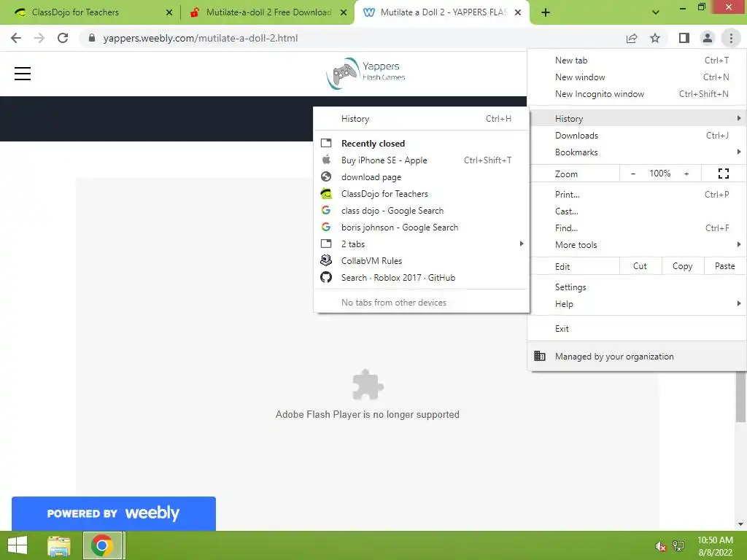Screen dimensions: 747x560
Task: Reopen ClassDojo for Teachers history entry
Action: click(422, 194)
